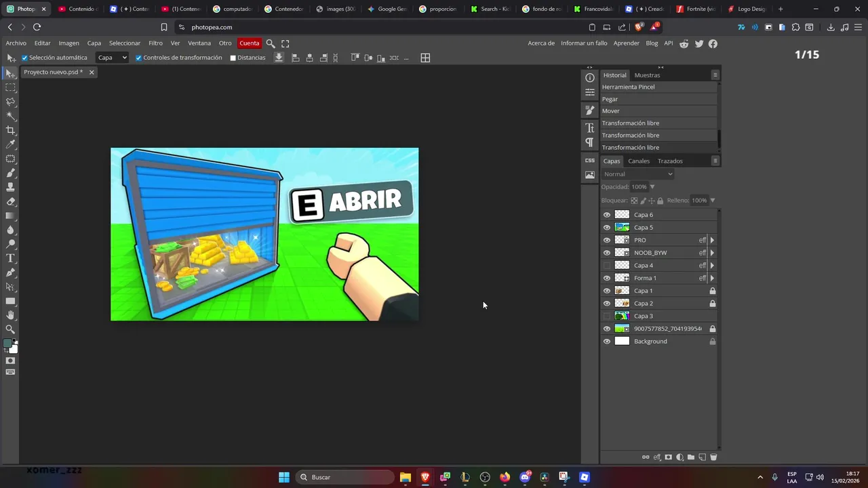Hide the Capa 6 layer
Image resolution: width=868 pixels, height=488 pixels.
607,215
